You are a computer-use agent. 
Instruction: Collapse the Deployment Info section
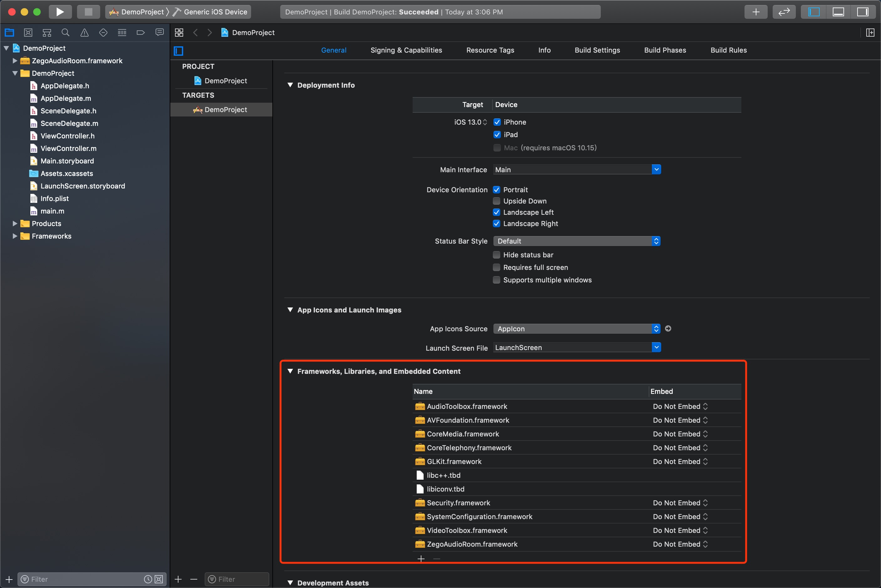click(x=290, y=85)
